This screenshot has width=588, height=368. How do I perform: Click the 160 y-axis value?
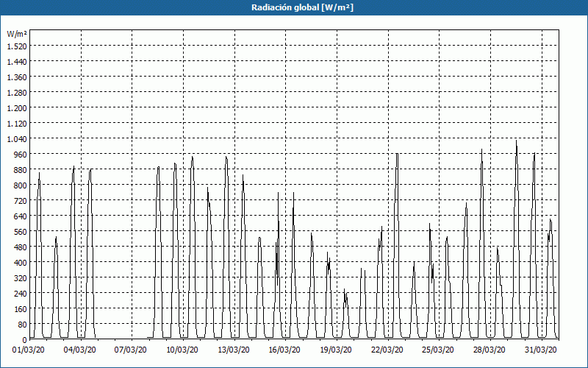[21, 309]
